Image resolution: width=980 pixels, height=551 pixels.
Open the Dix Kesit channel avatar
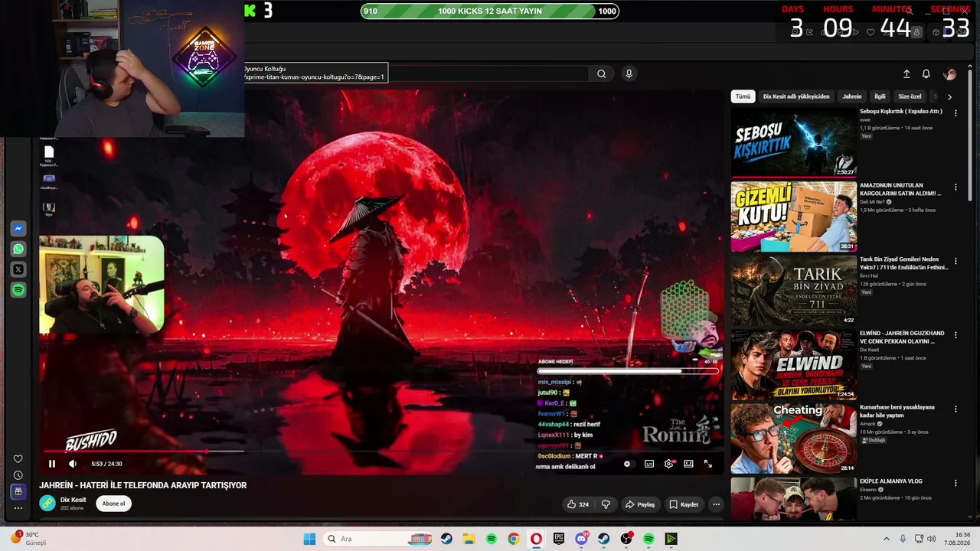coord(47,503)
